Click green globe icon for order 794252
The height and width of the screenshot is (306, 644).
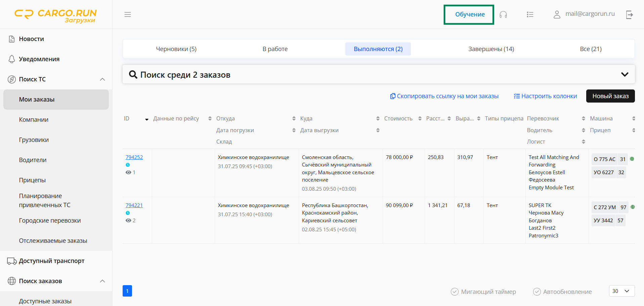coord(632,159)
